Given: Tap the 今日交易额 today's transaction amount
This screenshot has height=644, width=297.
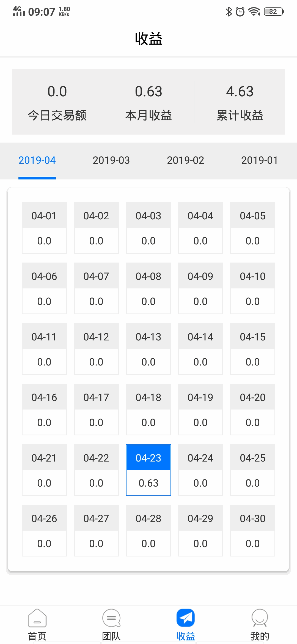Looking at the screenshot, I should click(57, 91).
